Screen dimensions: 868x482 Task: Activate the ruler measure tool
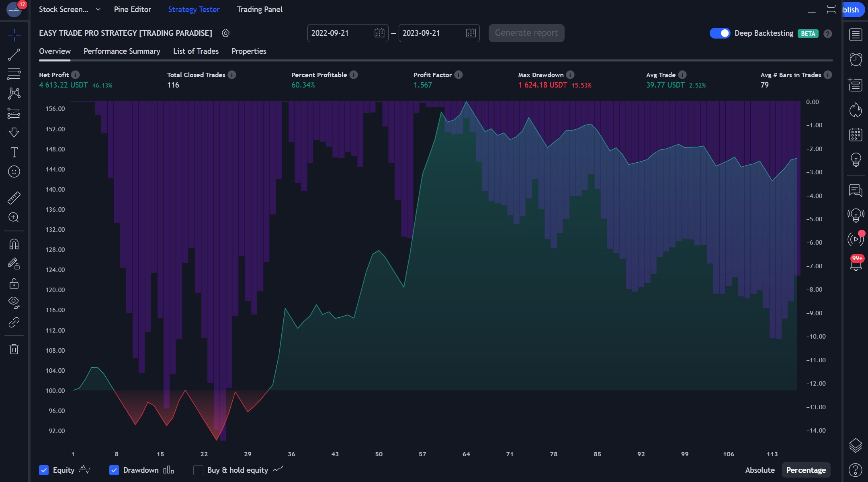[14, 198]
